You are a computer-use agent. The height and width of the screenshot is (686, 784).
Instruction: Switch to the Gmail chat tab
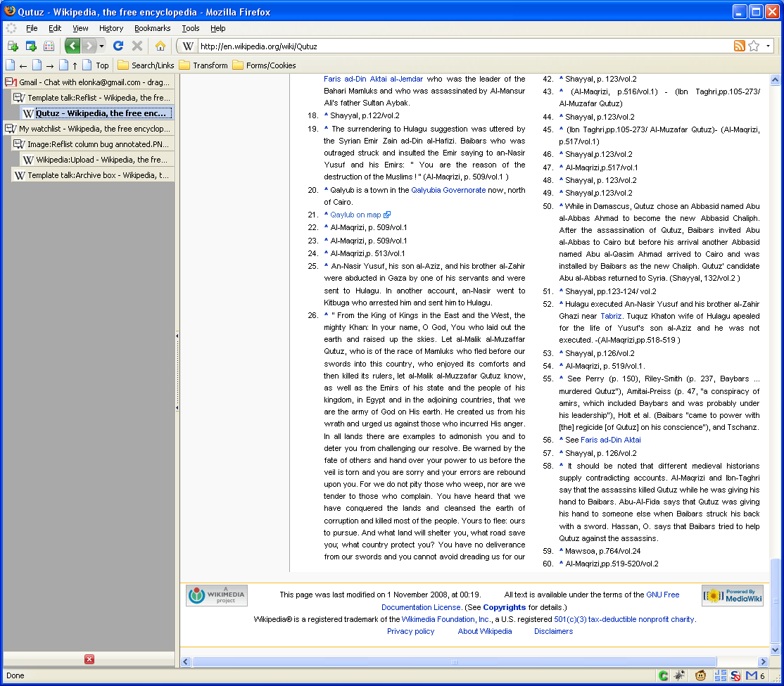point(89,82)
